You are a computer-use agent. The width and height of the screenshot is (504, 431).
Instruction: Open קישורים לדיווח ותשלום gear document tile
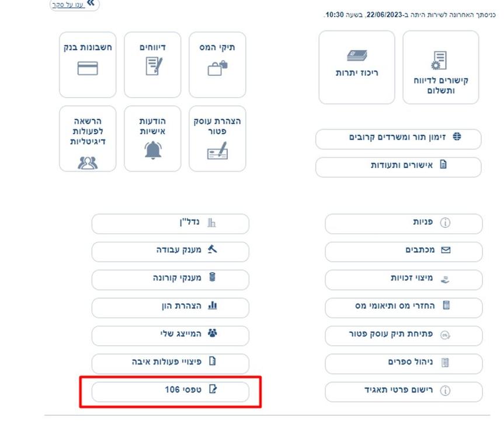pyautogui.click(x=441, y=67)
